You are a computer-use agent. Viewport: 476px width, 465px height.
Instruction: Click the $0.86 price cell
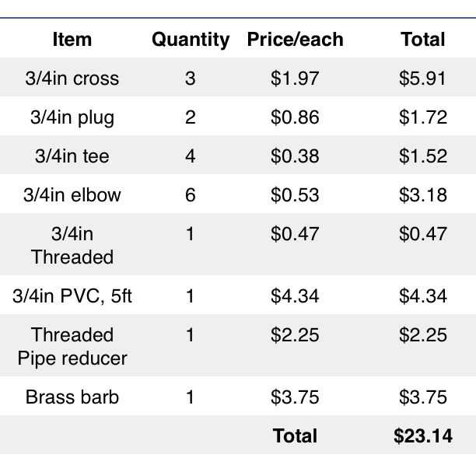[295, 117]
